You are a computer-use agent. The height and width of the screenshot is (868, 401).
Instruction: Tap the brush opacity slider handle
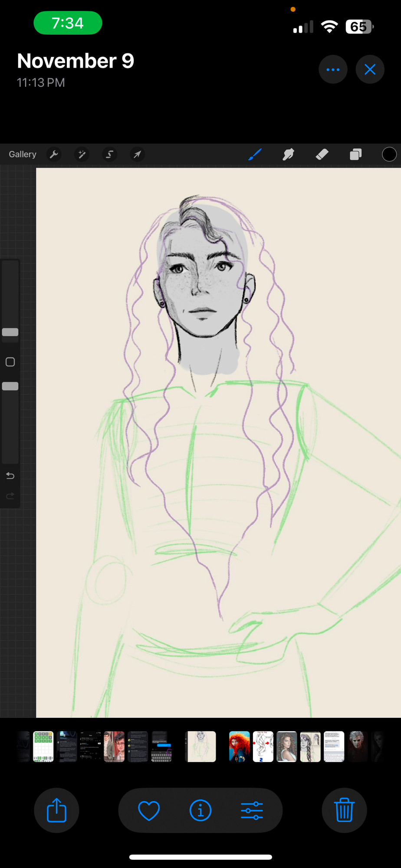point(10,386)
